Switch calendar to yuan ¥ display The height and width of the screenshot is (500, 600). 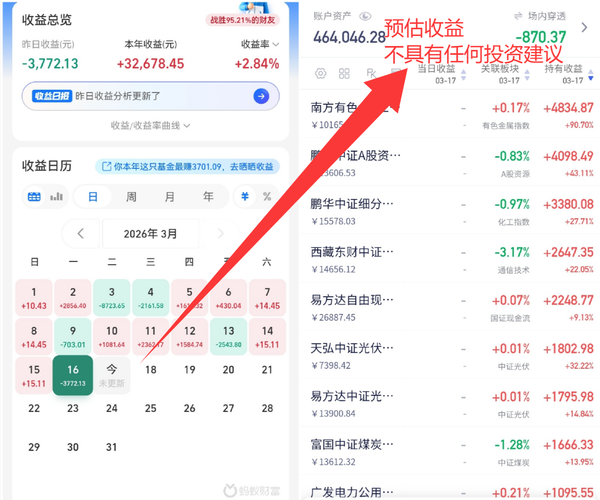click(x=245, y=197)
